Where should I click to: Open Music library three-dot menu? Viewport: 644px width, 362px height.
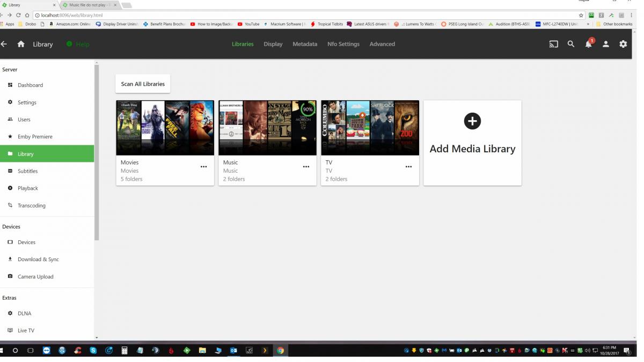click(x=306, y=167)
